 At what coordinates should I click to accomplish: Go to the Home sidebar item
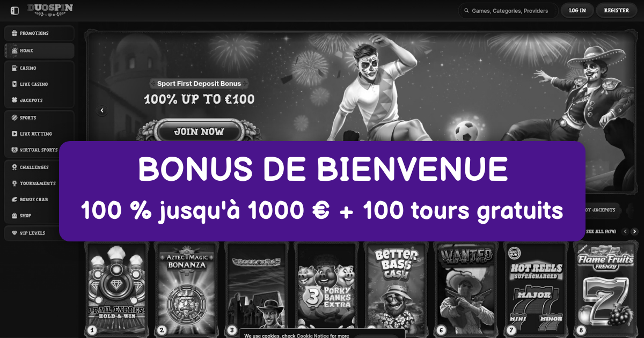pos(39,50)
